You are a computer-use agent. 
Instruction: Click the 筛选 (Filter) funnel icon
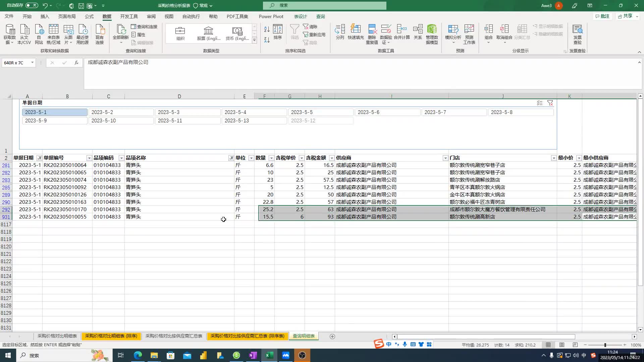[294, 32]
